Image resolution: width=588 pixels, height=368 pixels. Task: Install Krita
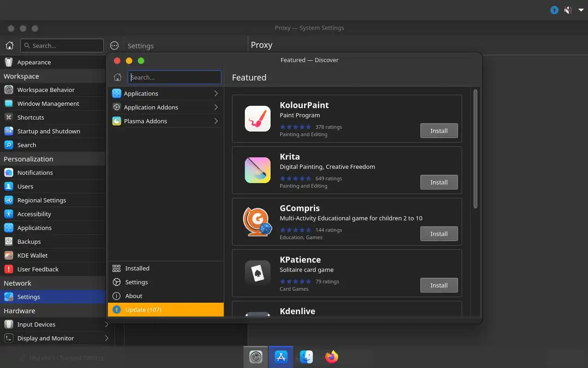click(x=439, y=182)
